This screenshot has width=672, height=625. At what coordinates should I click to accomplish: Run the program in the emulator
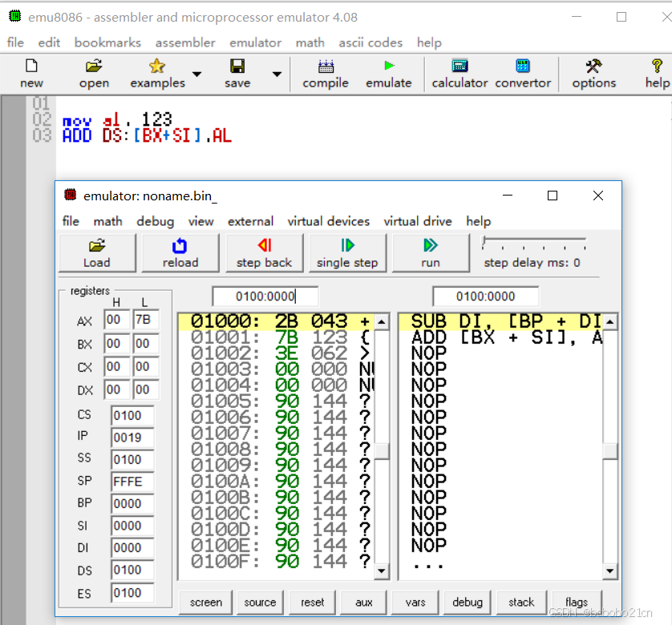pos(431,252)
